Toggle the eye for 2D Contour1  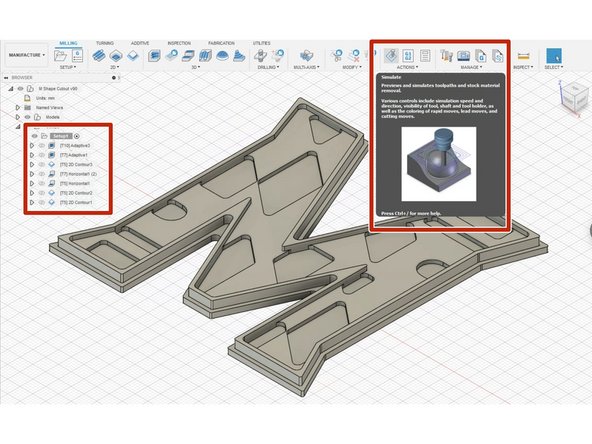42,202
